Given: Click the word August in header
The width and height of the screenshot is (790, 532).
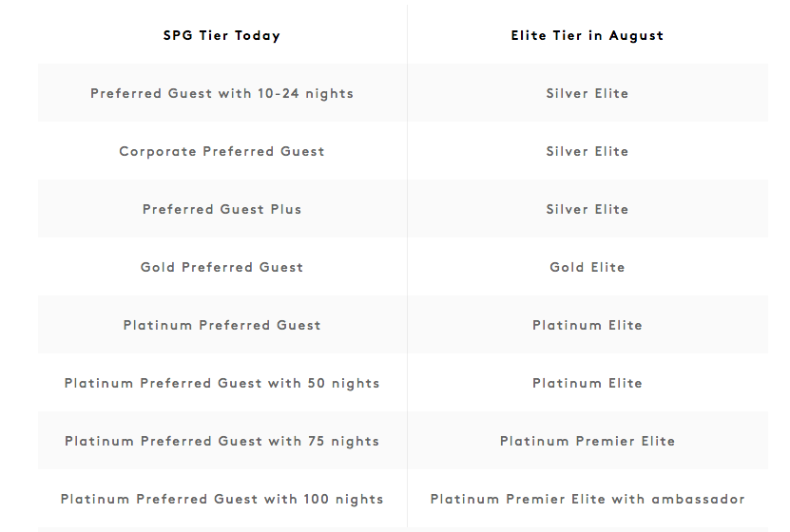Looking at the screenshot, I should pyautogui.click(x=636, y=36).
